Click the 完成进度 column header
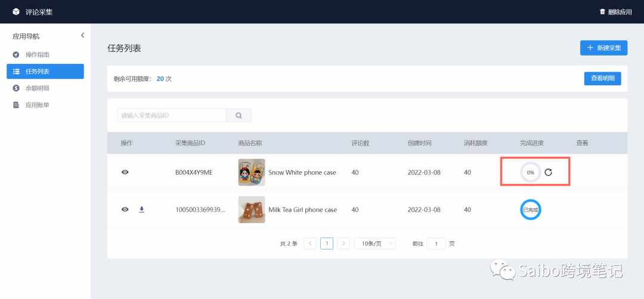The image size is (644, 299). (532, 143)
